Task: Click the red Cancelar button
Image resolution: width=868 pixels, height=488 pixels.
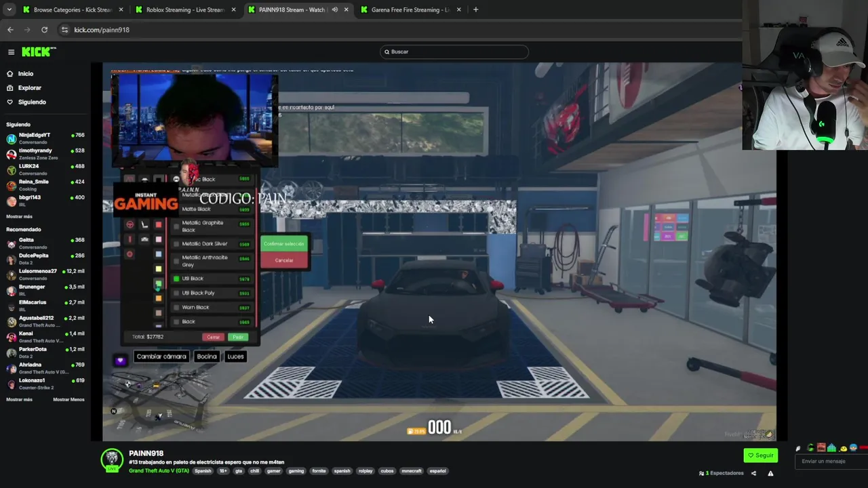Action: [x=284, y=260]
